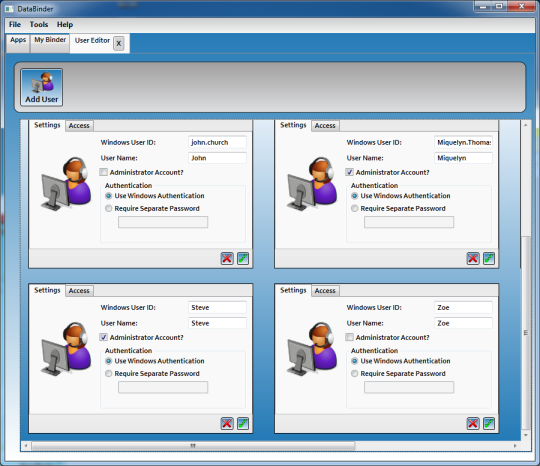Image resolution: width=540 pixels, height=466 pixels.
Task: Open the Access tab in Steve's card
Action: 79,291
